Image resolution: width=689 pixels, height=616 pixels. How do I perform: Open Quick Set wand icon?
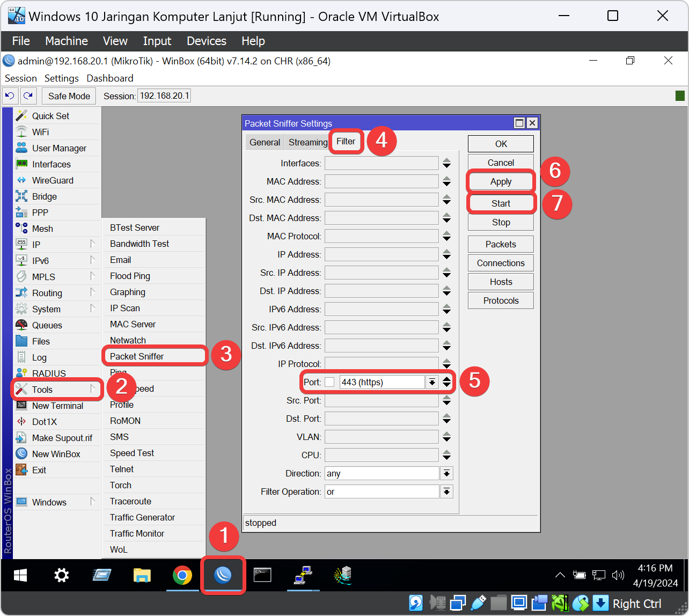[x=21, y=115]
